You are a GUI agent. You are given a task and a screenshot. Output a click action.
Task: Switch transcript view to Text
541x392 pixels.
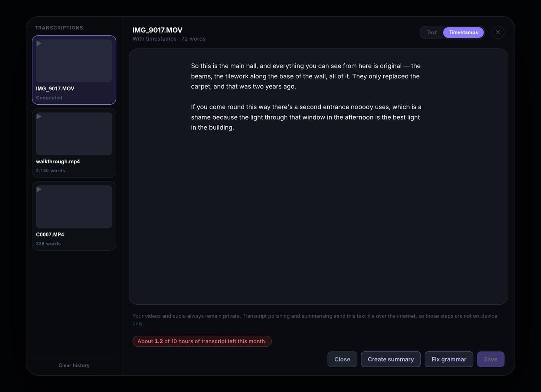(432, 32)
